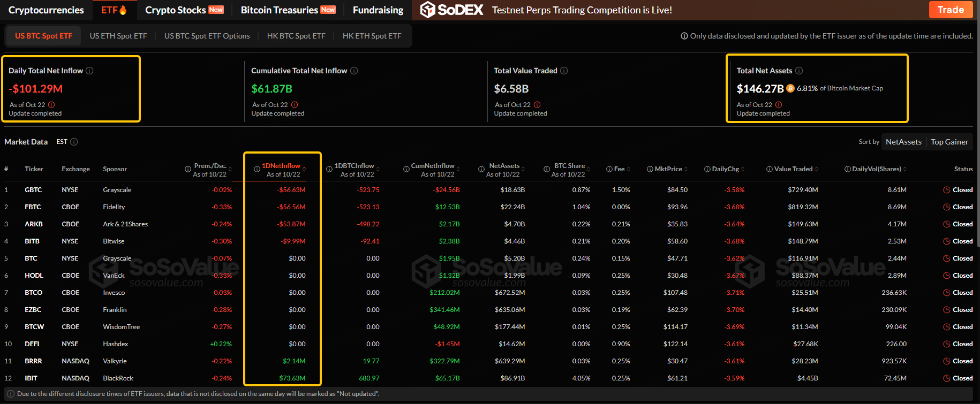This screenshot has width=980, height=404.
Task: Sort the table by CumNetInflow arrows
Action: pyautogui.click(x=458, y=169)
